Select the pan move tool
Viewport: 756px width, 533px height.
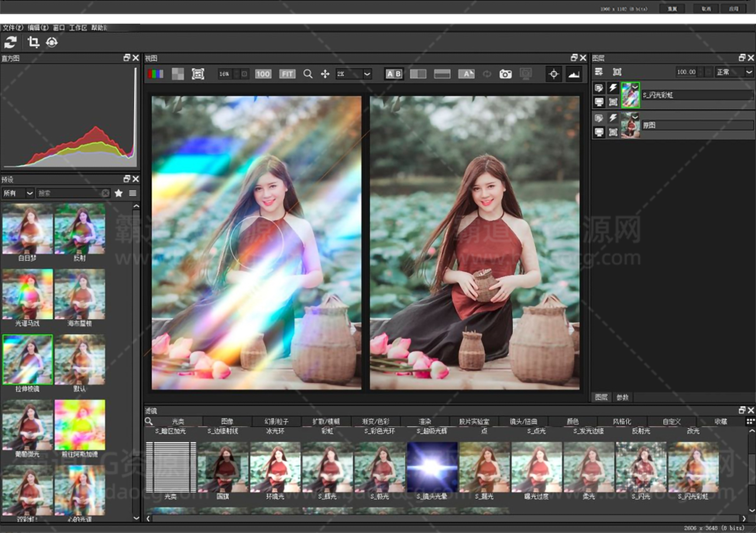pos(325,74)
